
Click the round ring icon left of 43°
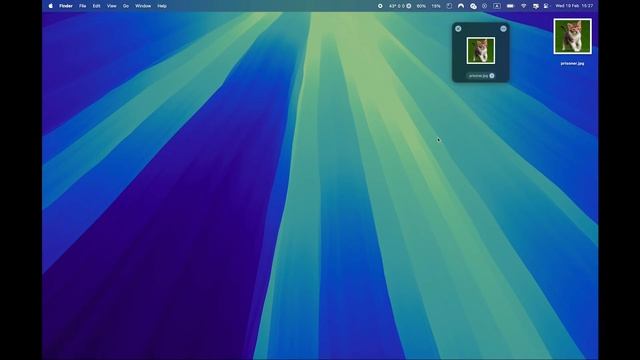[380, 6]
